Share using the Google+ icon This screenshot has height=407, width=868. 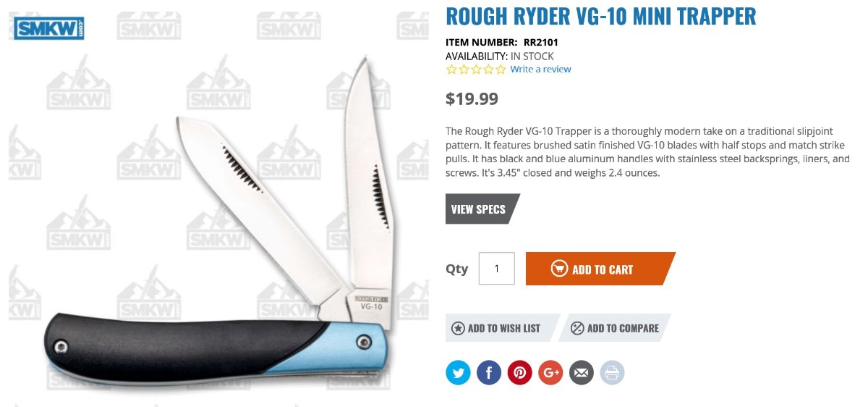point(550,373)
